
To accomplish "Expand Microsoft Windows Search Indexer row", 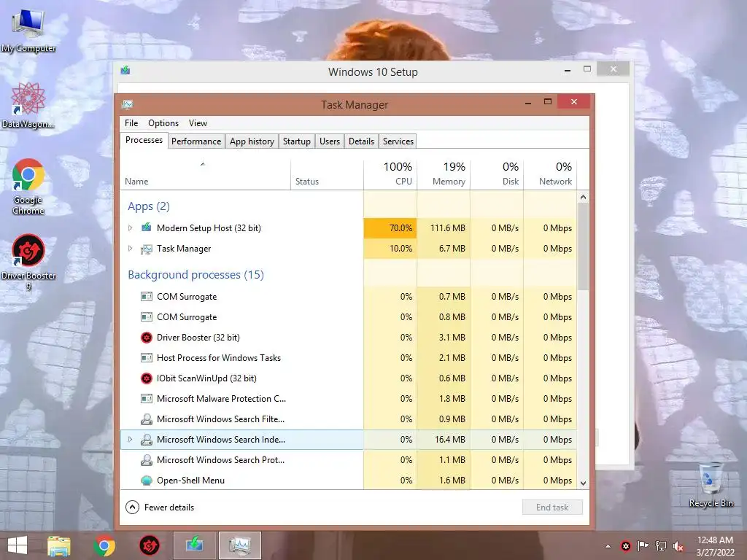I will coord(130,439).
